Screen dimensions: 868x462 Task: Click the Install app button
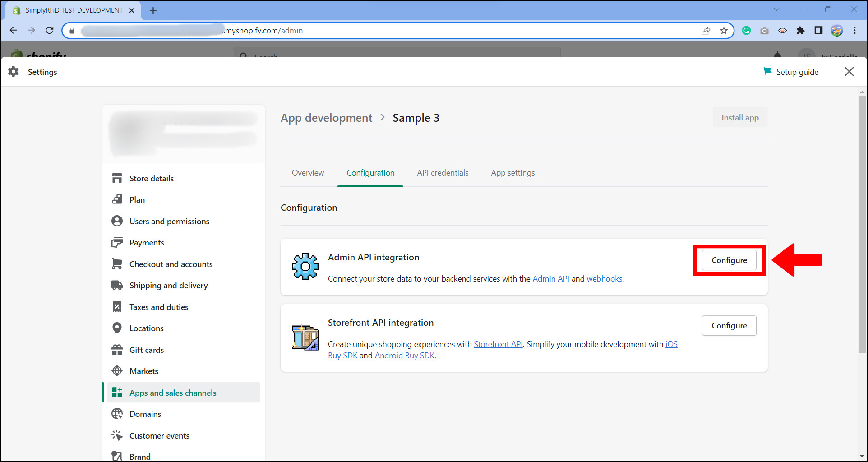[x=740, y=118]
